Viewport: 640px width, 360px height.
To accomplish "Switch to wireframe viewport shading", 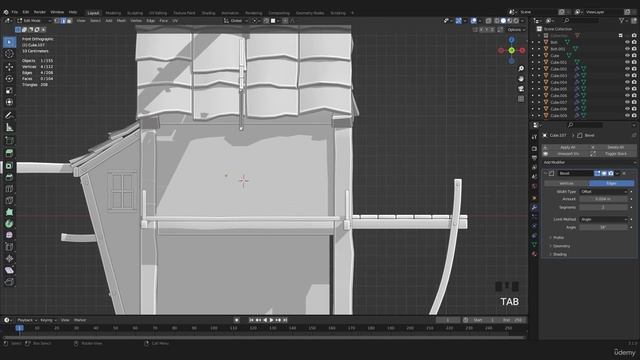I will click(x=497, y=20).
